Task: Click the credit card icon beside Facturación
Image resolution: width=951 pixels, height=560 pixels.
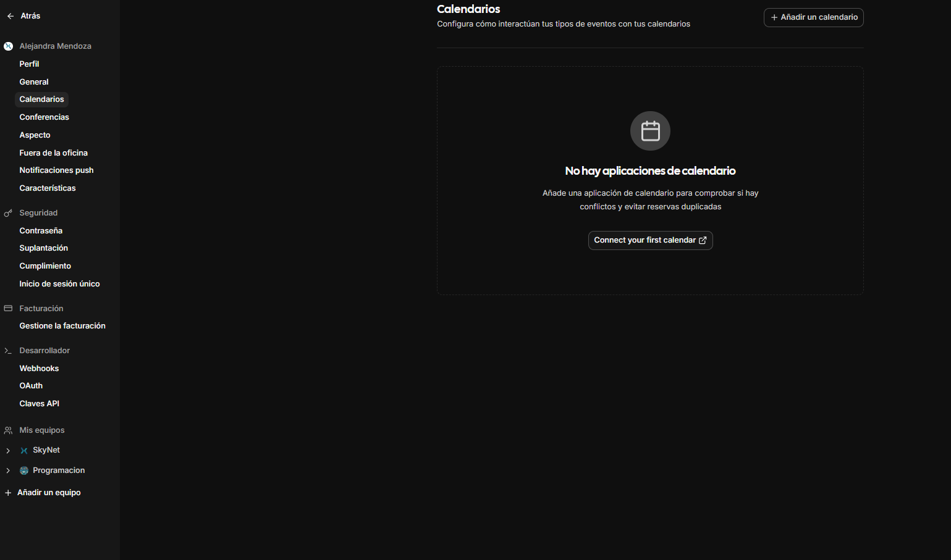Action: point(8,308)
